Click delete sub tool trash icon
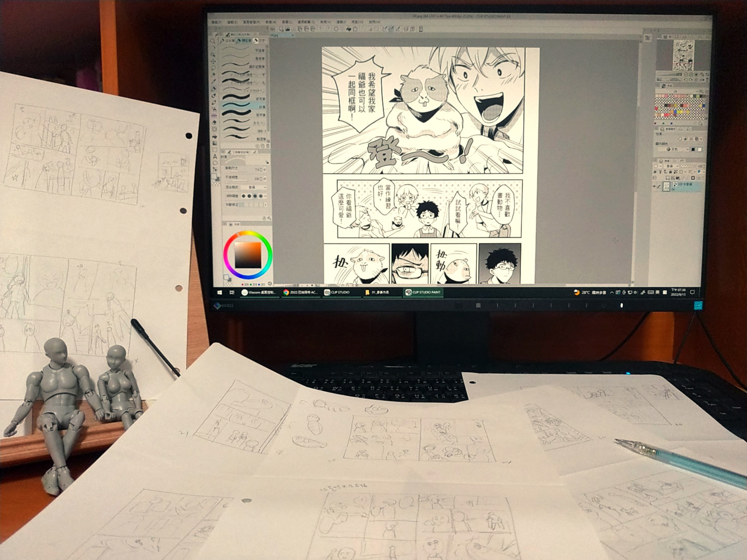The width and height of the screenshot is (747, 560). click(268, 146)
